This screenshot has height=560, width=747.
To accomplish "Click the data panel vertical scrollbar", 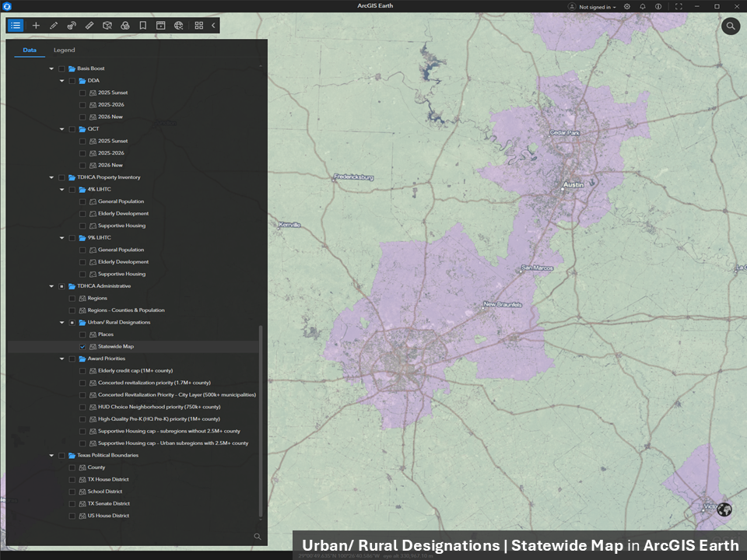I will pyautogui.click(x=261, y=421).
